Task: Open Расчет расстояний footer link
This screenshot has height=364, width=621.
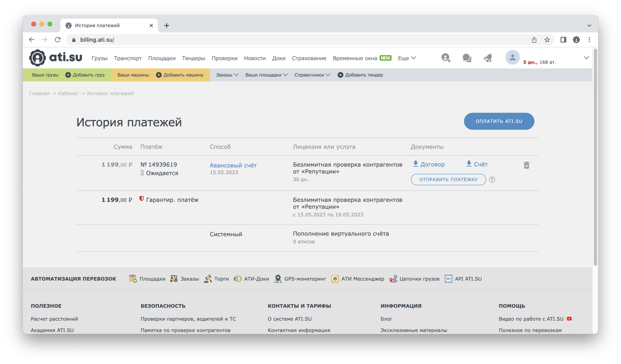Action: point(54,319)
